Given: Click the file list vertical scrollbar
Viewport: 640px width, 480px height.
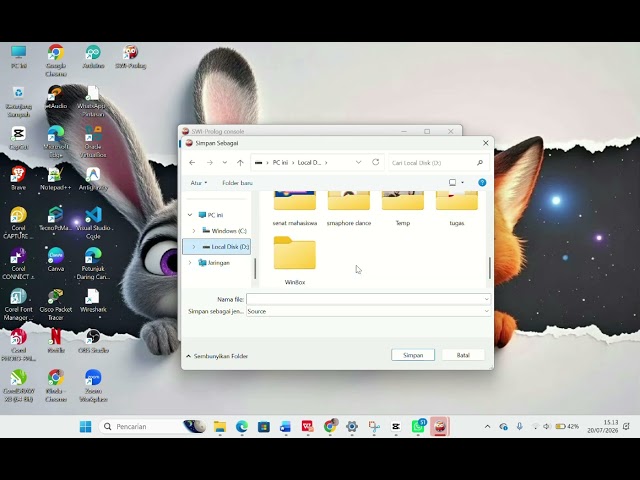Looking at the screenshot, I should click(x=489, y=268).
